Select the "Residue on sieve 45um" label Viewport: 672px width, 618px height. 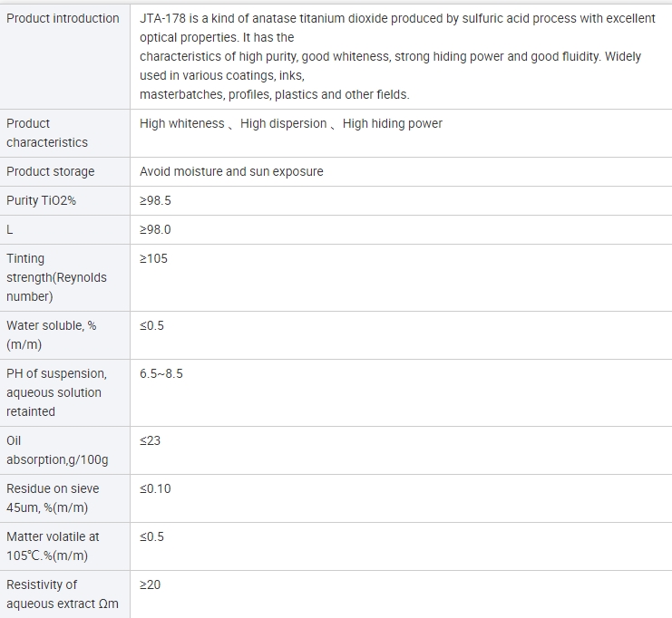coord(53,498)
